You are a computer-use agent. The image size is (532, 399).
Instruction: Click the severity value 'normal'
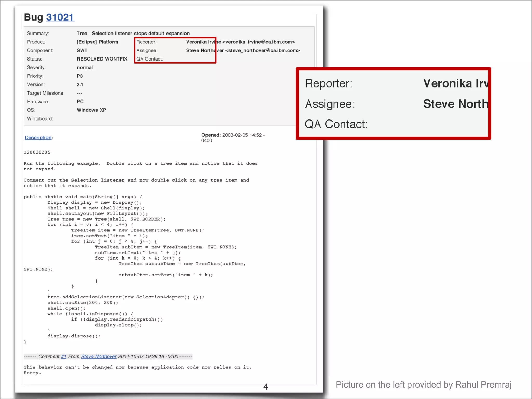85,68
